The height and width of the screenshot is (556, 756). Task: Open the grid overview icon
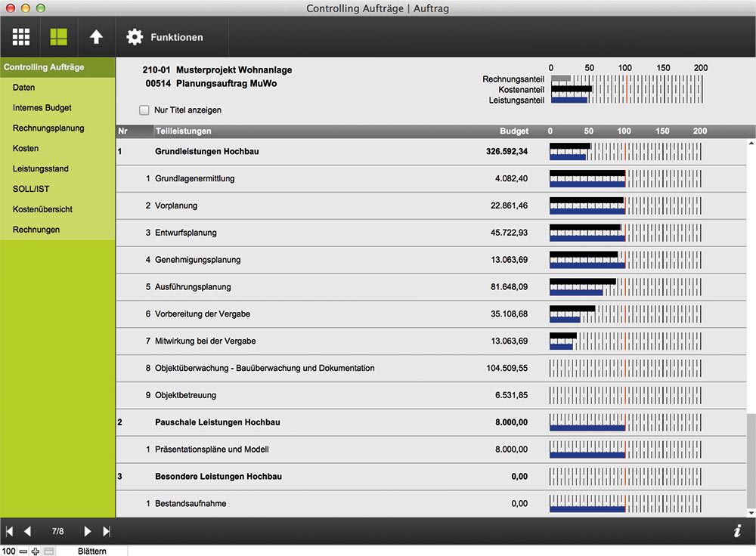pyautogui.click(x=20, y=37)
